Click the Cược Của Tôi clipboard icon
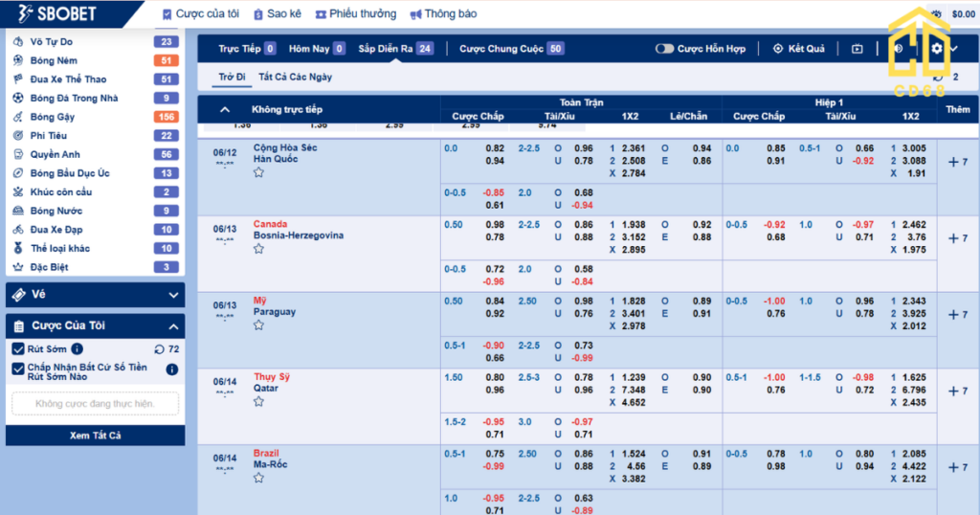 coord(19,325)
